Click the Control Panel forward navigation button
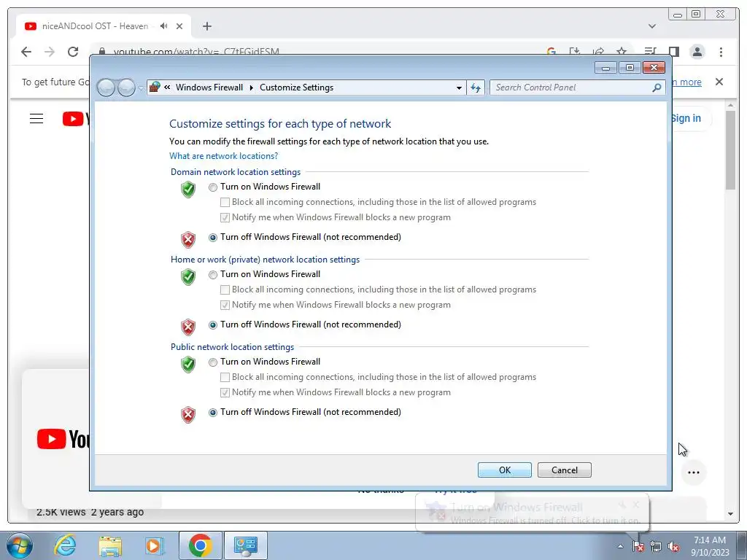747x560 pixels. [126, 87]
